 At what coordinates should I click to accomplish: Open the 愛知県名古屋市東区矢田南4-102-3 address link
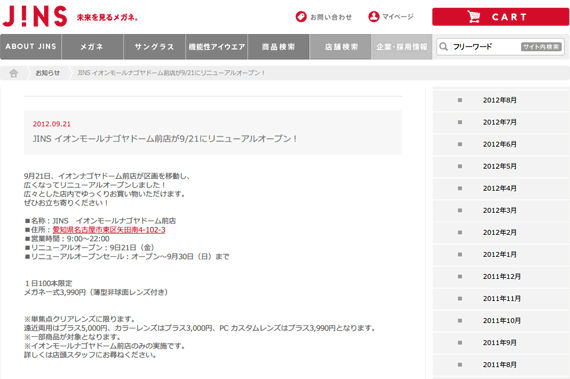pos(109,230)
